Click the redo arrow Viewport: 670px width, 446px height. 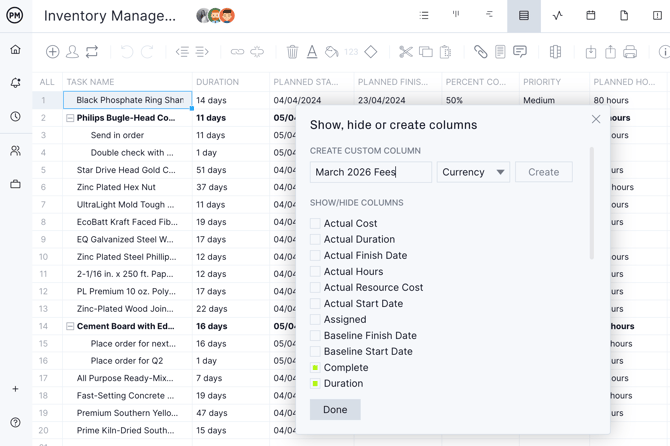coord(147,52)
